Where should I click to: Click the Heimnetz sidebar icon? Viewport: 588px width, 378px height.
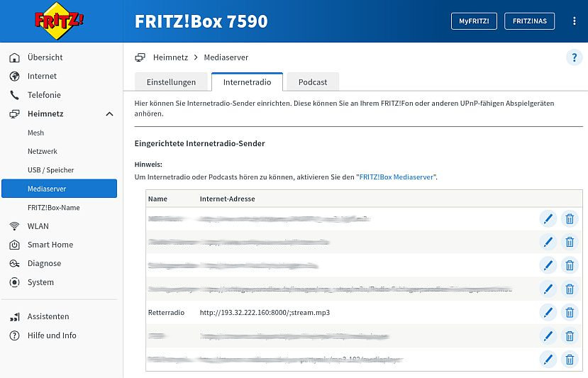tap(14, 113)
